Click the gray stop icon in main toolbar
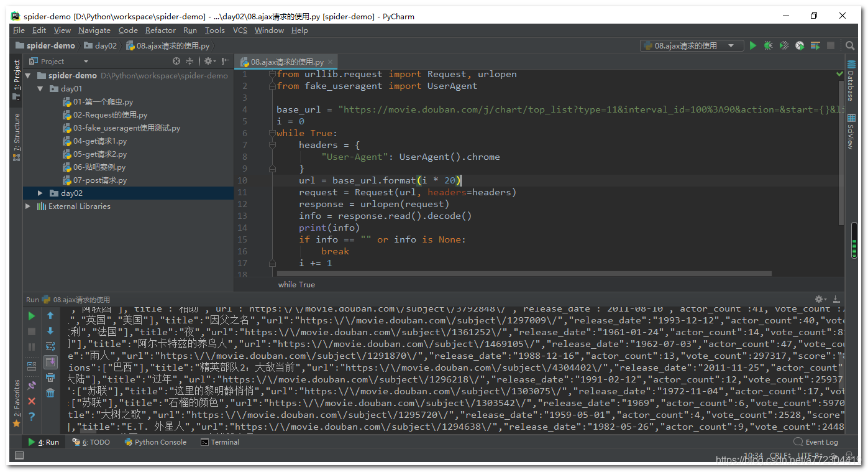 click(831, 45)
